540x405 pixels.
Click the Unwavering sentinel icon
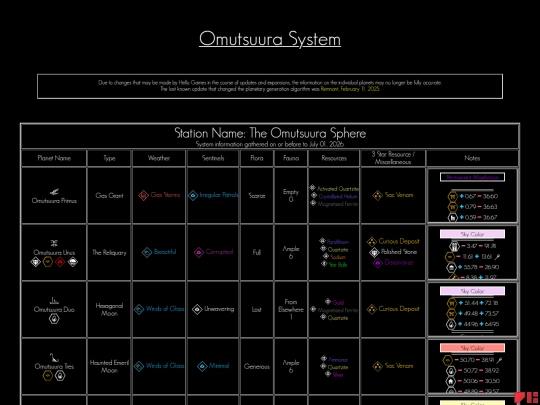pos(197,309)
